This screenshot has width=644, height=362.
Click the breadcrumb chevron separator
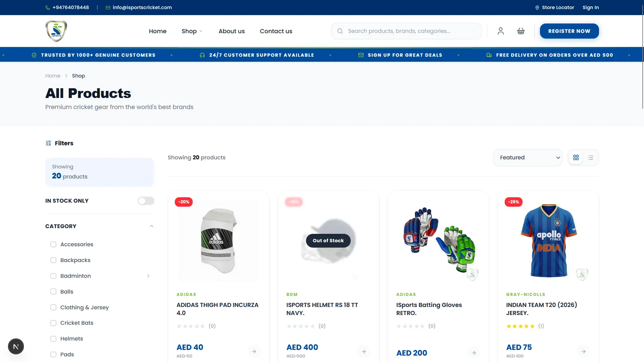click(x=66, y=76)
